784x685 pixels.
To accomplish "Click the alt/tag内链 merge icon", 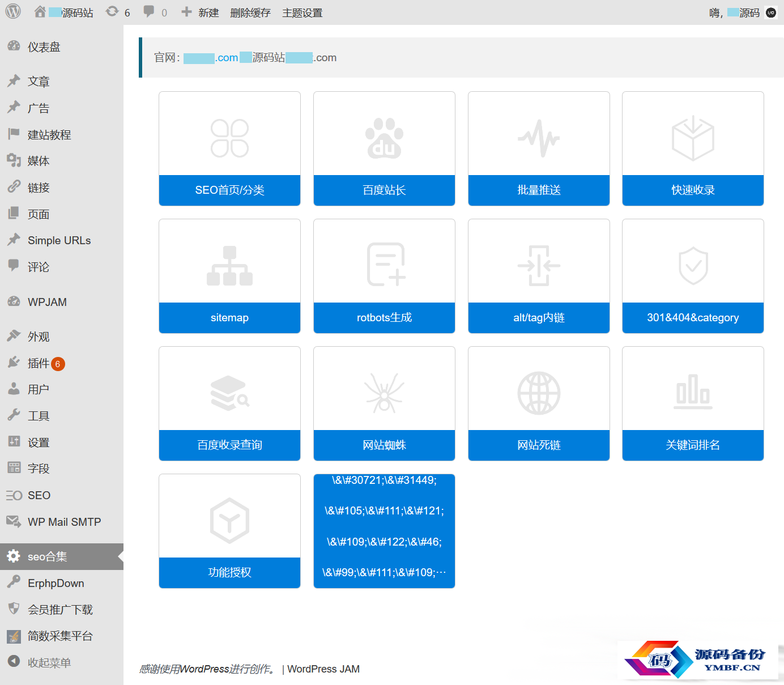I will point(539,265).
